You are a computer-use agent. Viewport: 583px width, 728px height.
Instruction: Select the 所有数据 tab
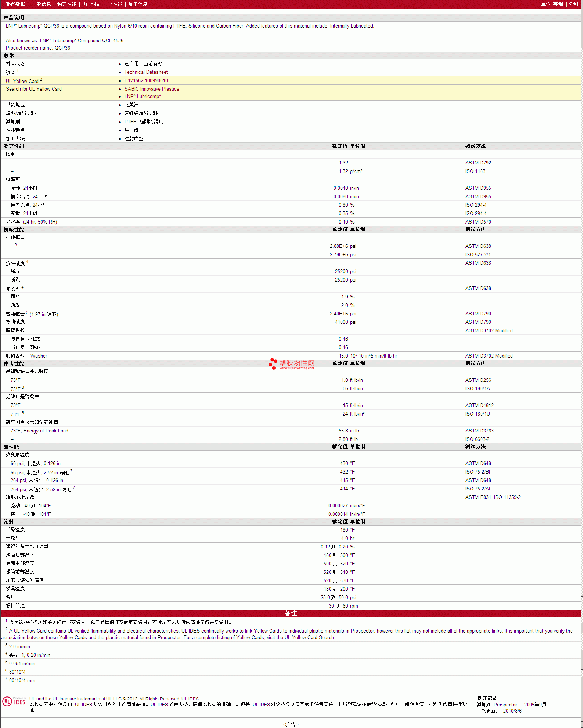pos(15,4)
